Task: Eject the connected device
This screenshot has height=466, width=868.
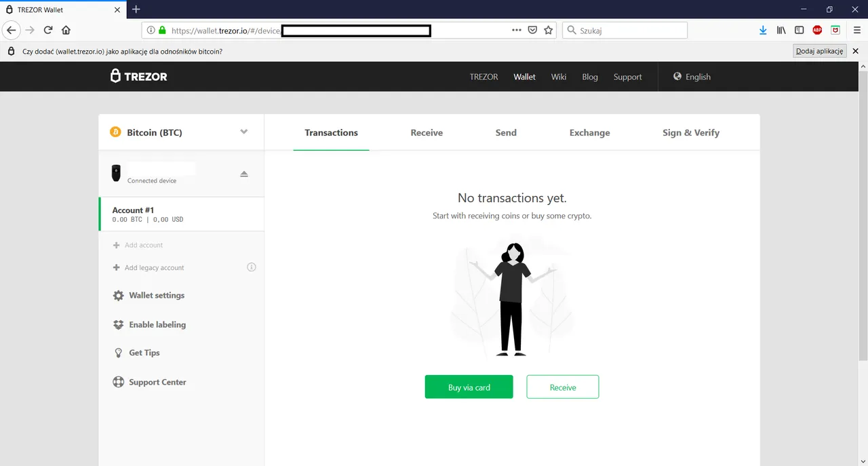Action: 244,174
